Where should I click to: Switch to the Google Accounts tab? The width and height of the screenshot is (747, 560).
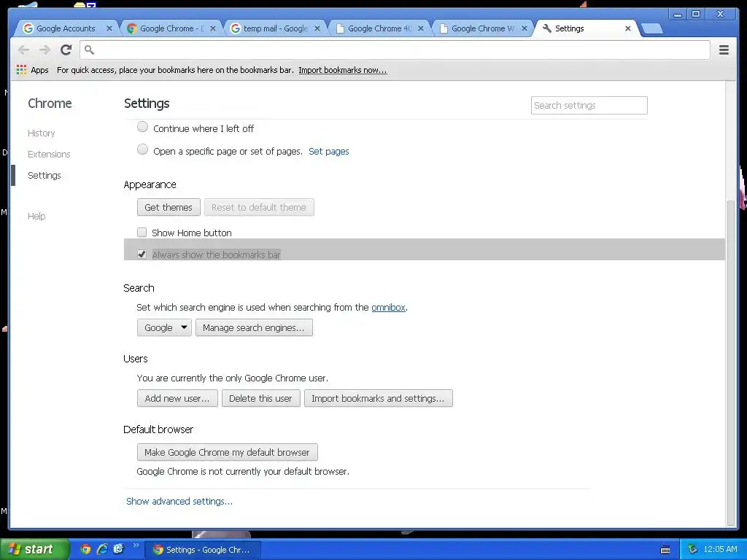66,28
